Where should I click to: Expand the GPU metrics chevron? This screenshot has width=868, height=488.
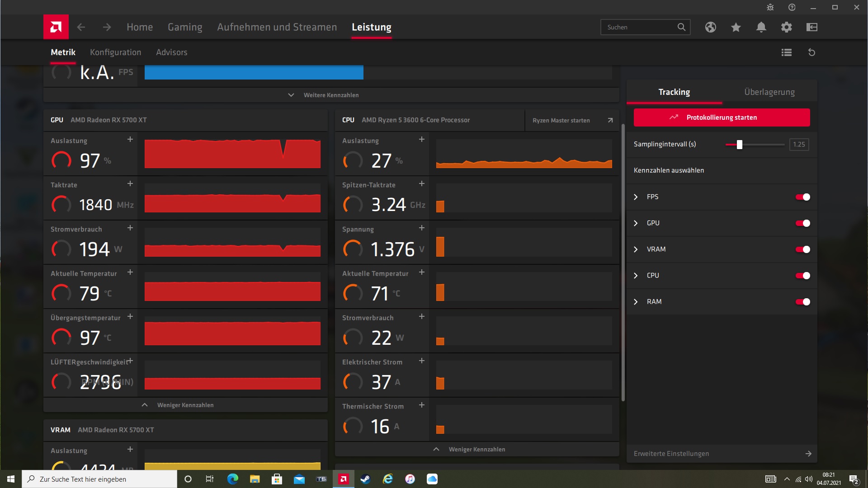click(636, 223)
